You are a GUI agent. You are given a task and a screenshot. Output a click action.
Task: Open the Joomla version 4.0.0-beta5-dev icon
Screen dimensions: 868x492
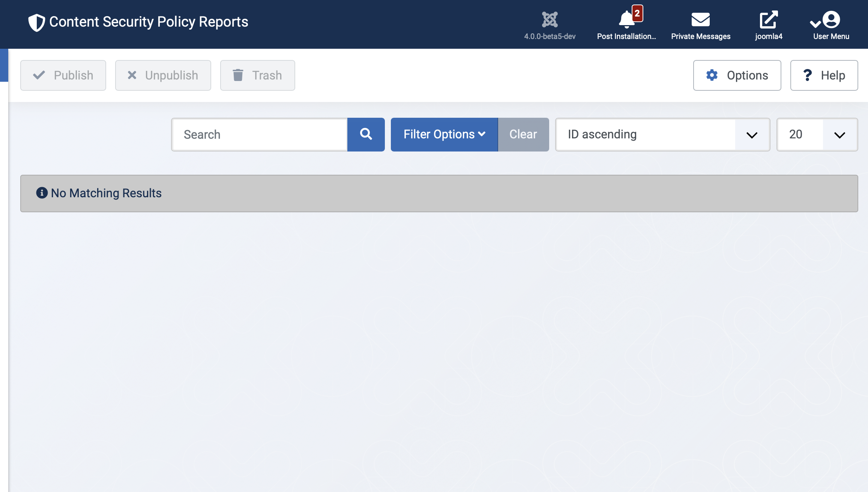click(x=550, y=19)
